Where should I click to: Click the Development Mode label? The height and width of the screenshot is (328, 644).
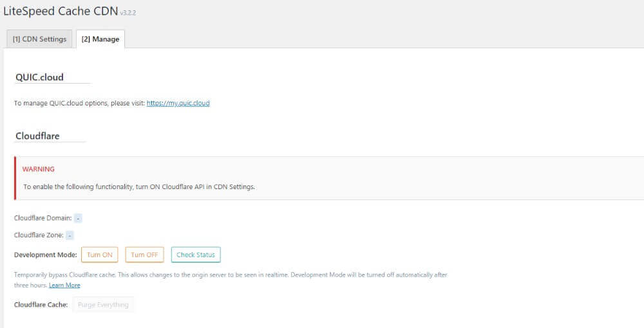[45, 255]
